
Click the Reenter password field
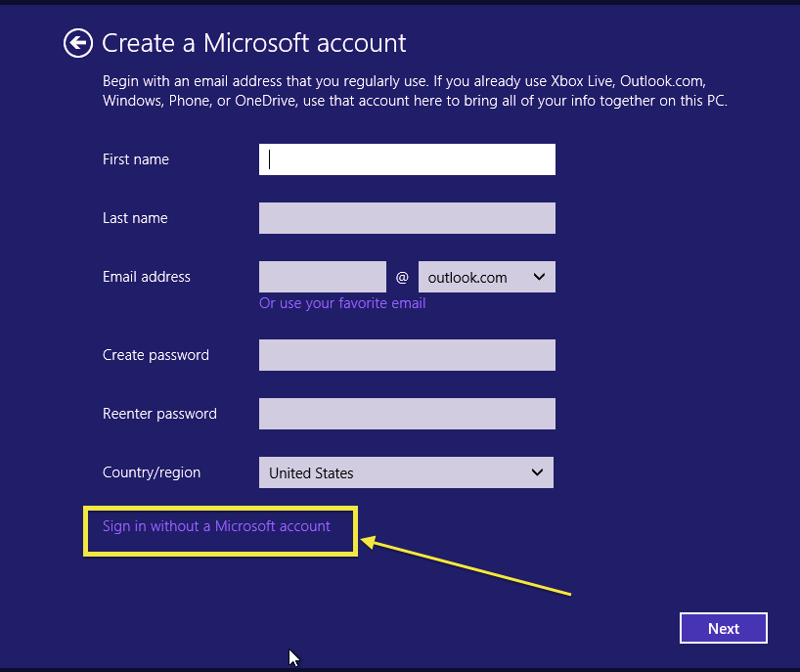[407, 414]
